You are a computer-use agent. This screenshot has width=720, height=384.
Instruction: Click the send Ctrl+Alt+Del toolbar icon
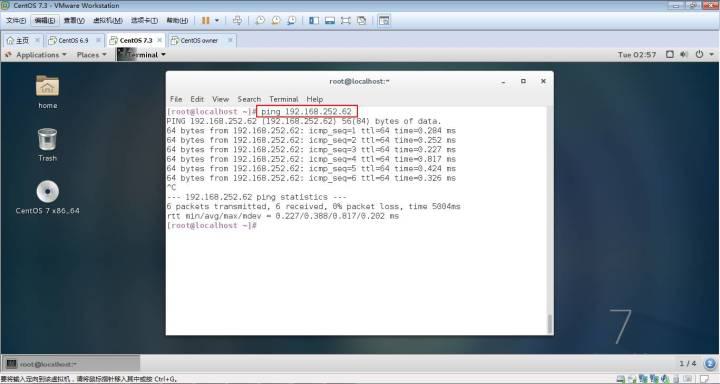[237, 20]
